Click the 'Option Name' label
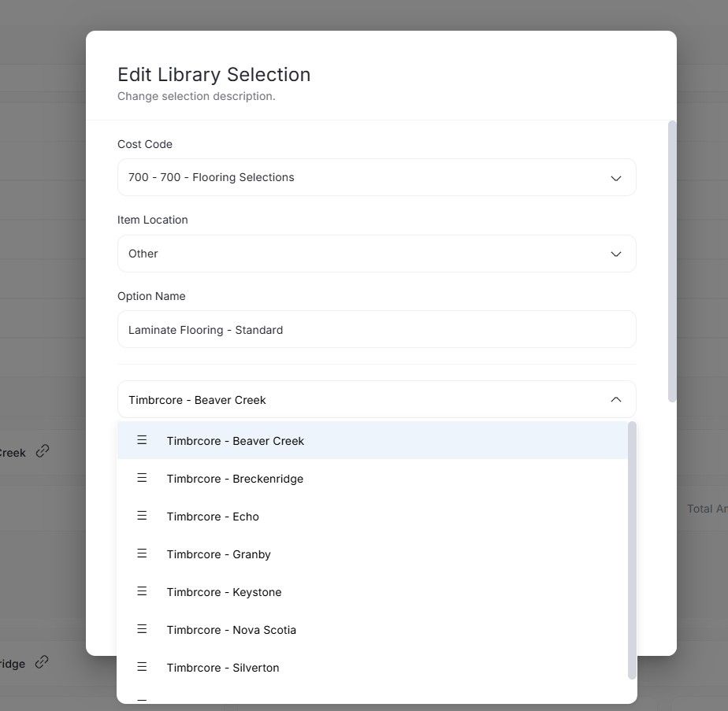Screen dimensions: 728x711 coord(151,296)
